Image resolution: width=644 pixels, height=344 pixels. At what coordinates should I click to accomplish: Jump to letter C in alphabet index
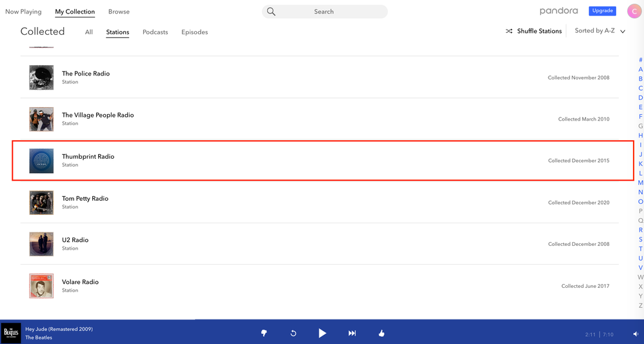640,88
